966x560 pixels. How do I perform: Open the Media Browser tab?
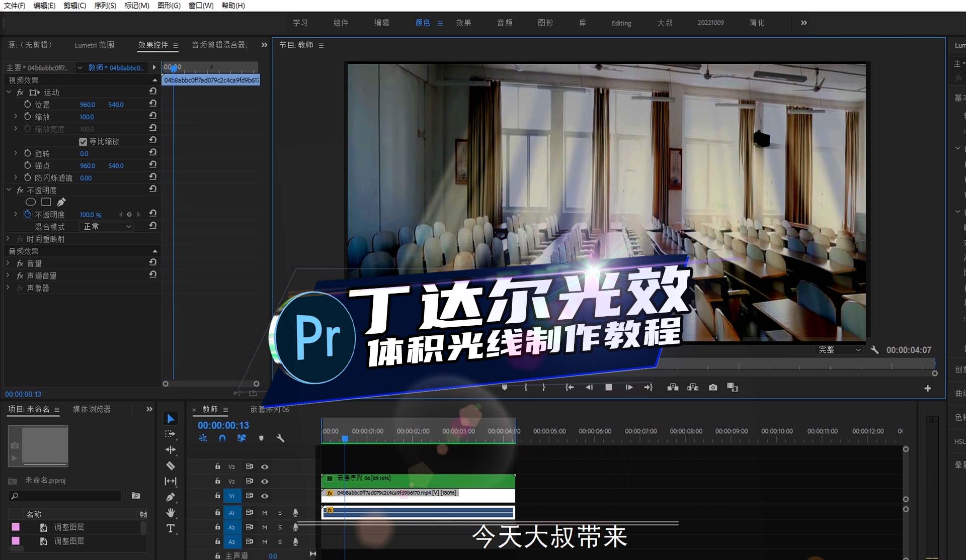[x=92, y=409]
